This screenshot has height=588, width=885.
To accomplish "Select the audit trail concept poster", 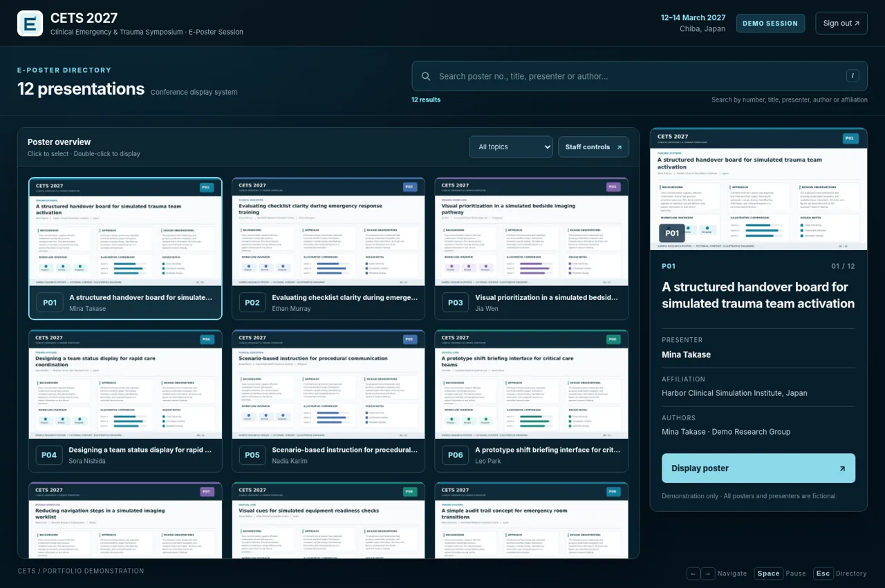I will 532,520.
